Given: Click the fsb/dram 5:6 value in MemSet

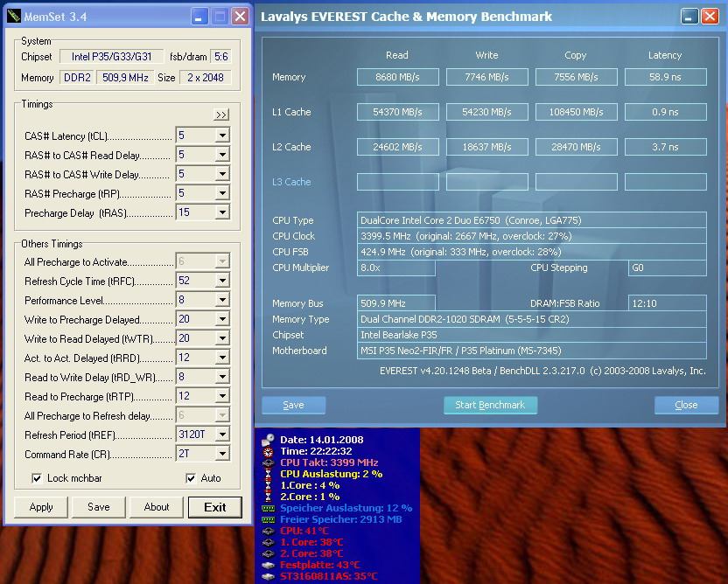Looking at the screenshot, I should click(220, 57).
